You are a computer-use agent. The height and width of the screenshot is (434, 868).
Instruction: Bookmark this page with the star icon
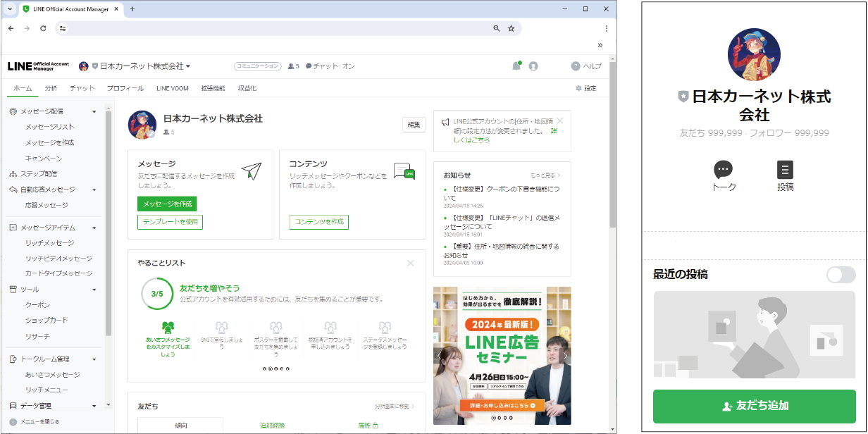point(512,28)
